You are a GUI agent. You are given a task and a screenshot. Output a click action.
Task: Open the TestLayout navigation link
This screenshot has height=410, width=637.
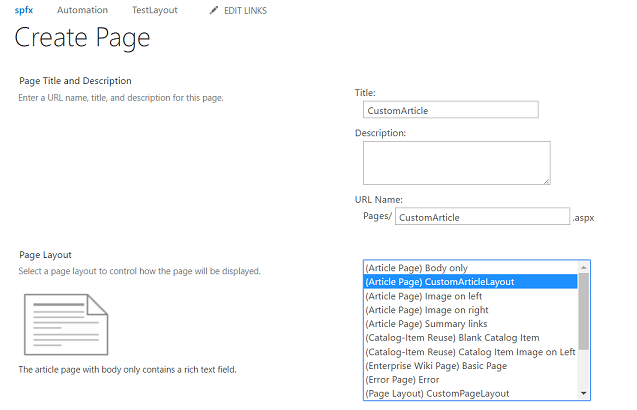pyautogui.click(x=155, y=10)
